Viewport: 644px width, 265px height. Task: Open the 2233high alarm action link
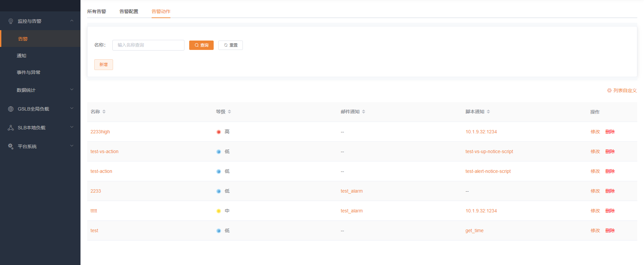(x=100, y=132)
